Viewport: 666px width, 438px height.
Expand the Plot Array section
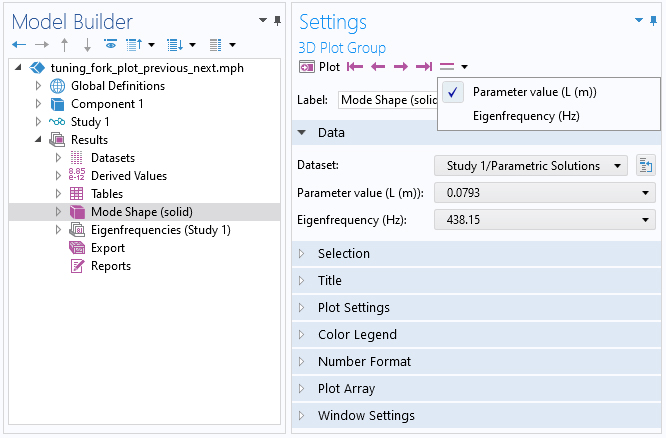302,389
